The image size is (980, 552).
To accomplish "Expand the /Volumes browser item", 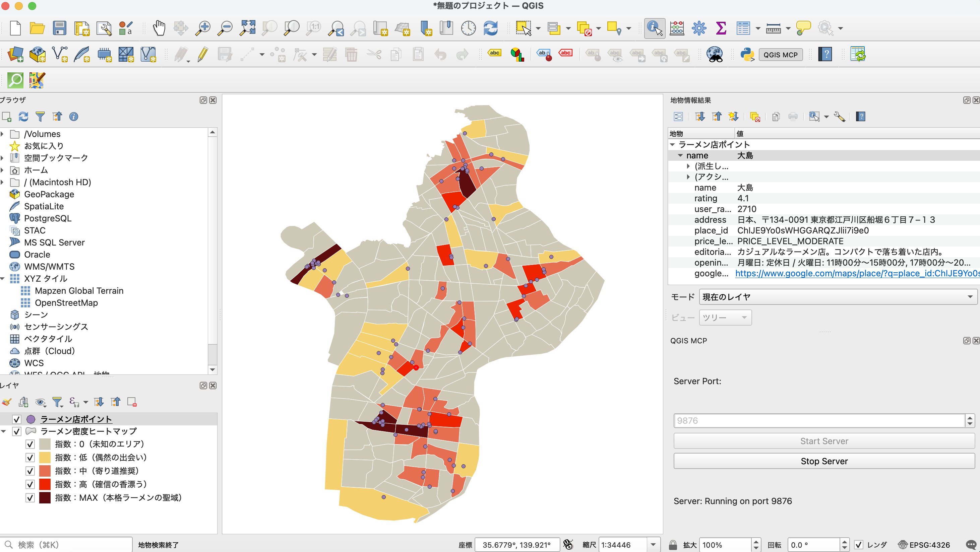I will coord(2,134).
